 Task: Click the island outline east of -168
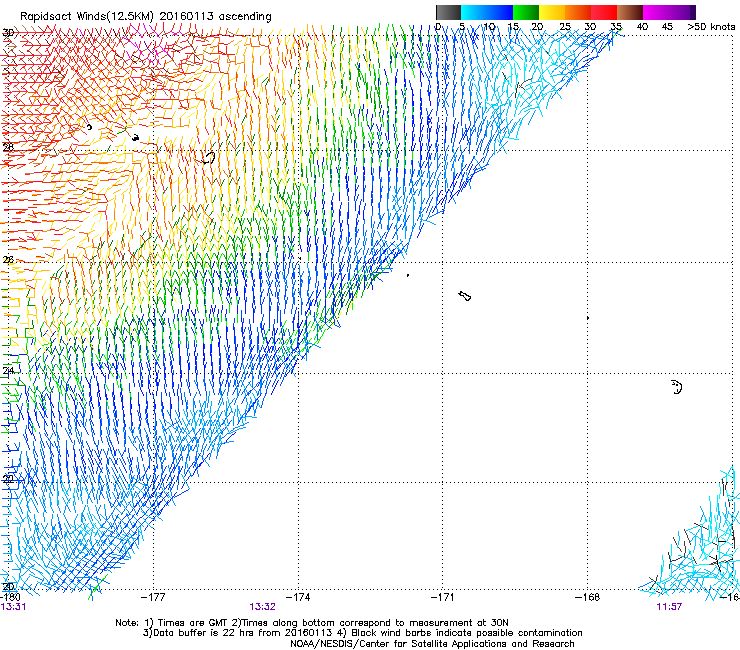[x=677, y=387]
